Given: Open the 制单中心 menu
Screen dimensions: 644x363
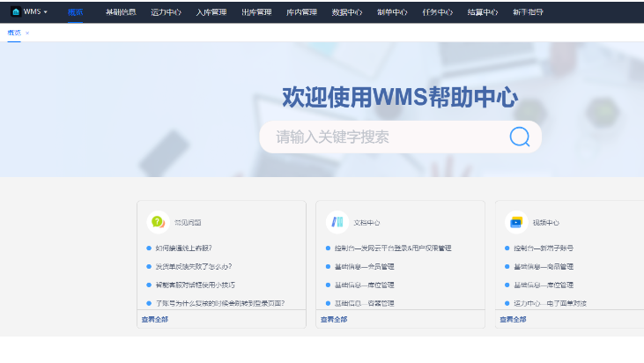Looking at the screenshot, I should (x=392, y=12).
